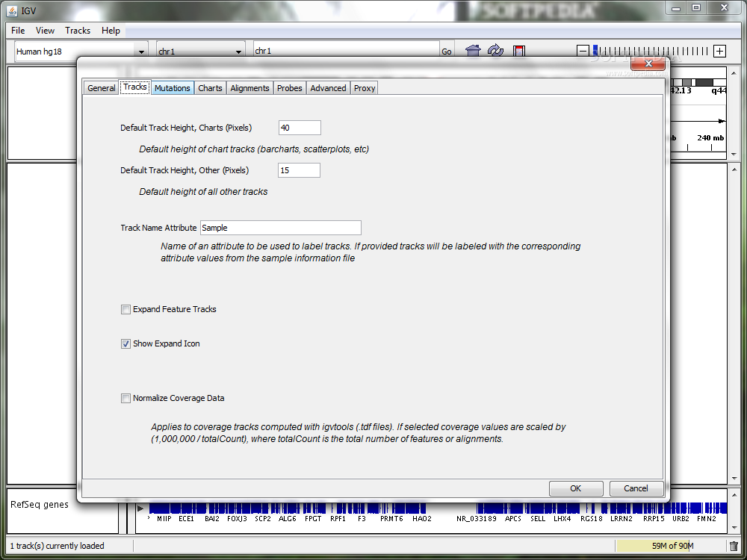
Task: Click the memory usage 59M of 90M bar
Action: click(x=672, y=546)
